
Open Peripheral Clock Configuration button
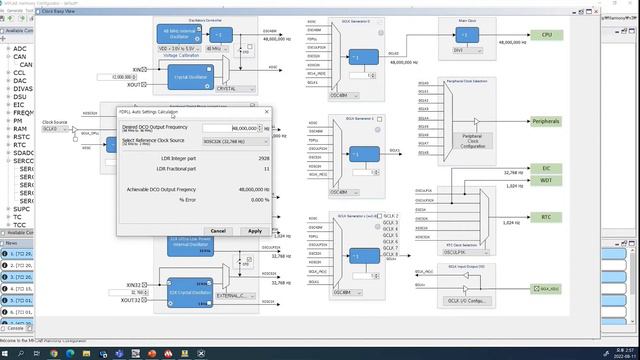tap(472, 141)
